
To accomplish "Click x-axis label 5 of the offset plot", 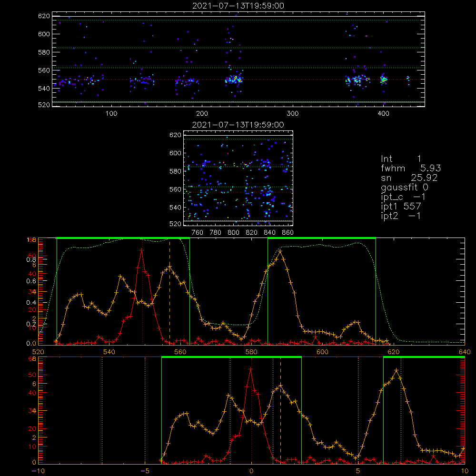I will [358, 471].
